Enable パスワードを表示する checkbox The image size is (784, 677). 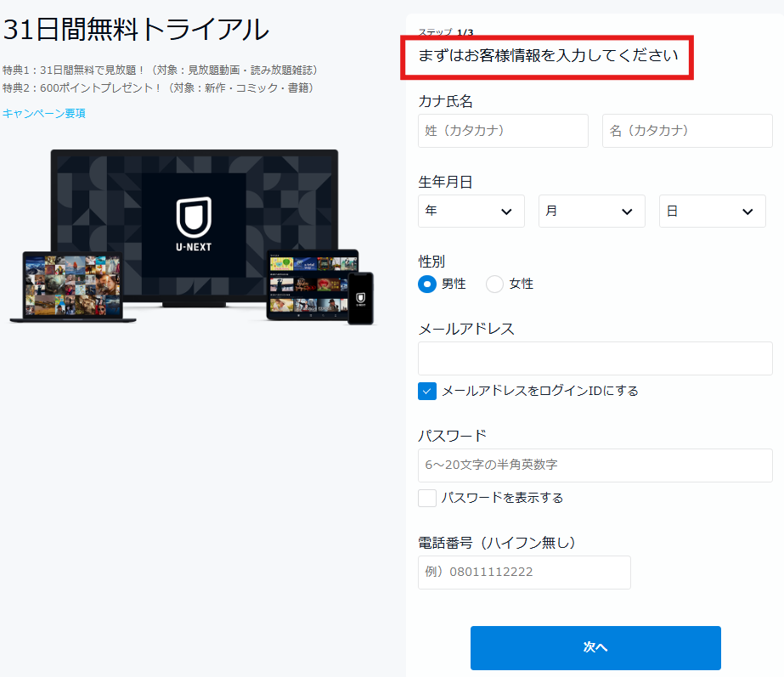point(427,498)
